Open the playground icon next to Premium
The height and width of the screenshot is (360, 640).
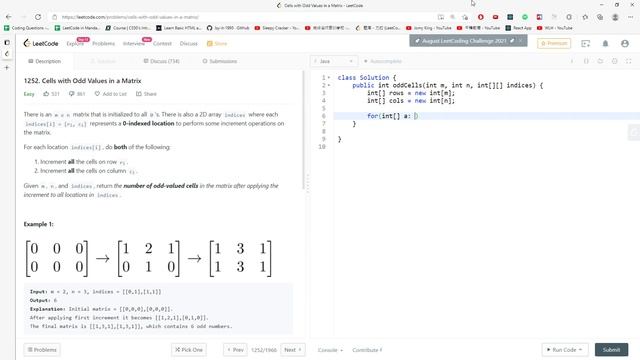pos(586,43)
